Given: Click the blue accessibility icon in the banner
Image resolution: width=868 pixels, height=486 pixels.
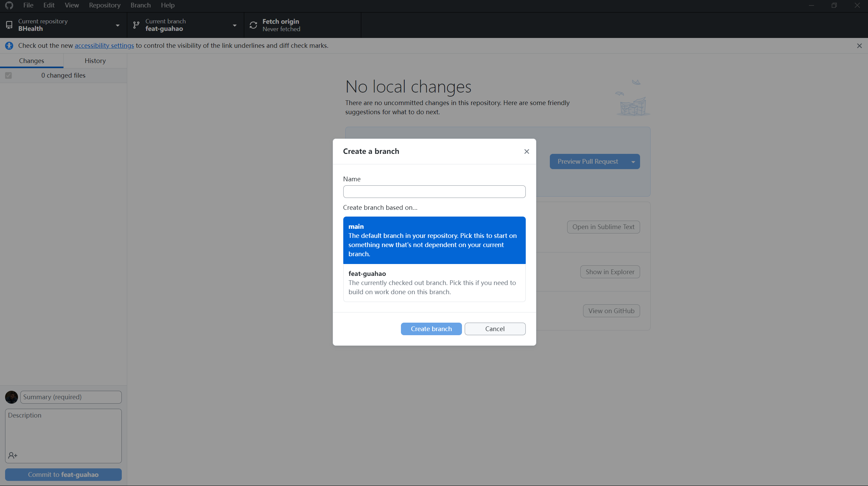Looking at the screenshot, I should [x=9, y=46].
